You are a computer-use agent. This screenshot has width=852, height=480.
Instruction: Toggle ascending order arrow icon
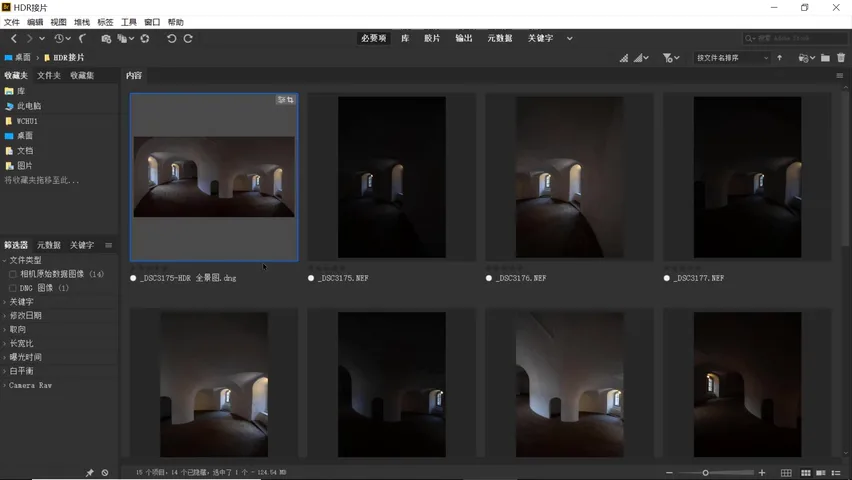click(780, 58)
